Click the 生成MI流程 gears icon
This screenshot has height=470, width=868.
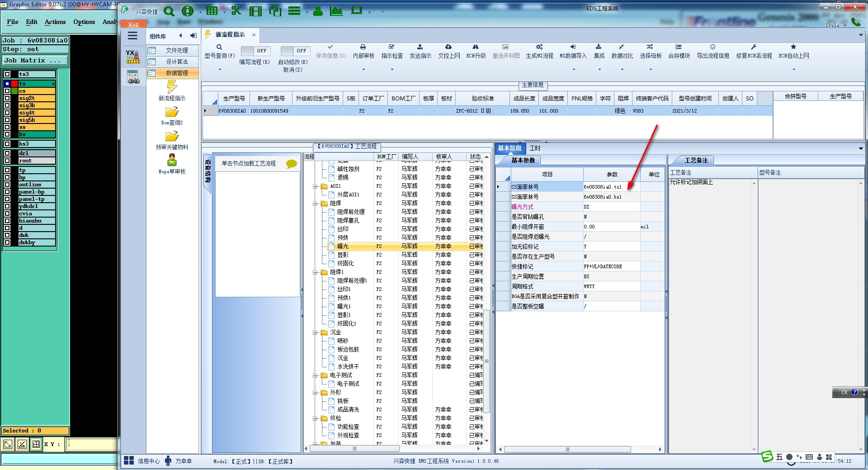(539, 47)
